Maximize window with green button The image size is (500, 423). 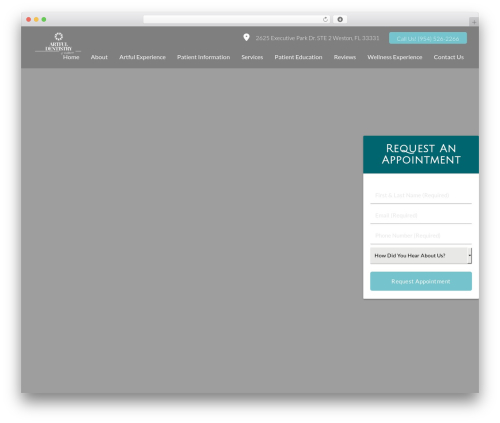(44, 19)
